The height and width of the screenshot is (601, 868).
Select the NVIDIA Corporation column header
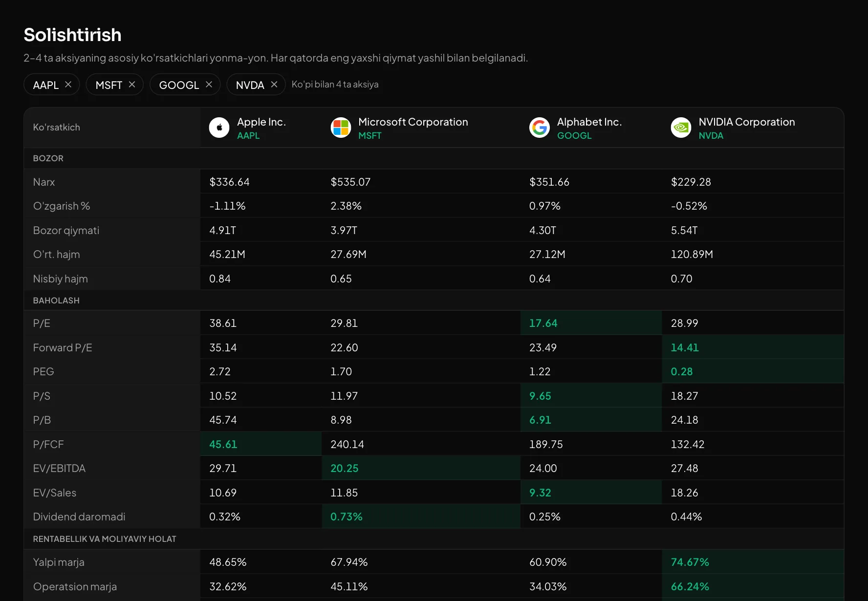coord(753,128)
